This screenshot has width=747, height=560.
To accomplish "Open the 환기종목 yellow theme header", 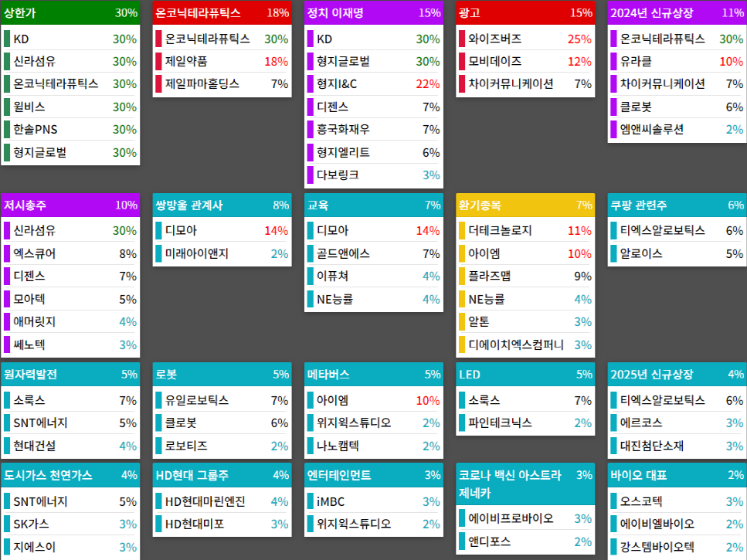I will tap(525, 206).
